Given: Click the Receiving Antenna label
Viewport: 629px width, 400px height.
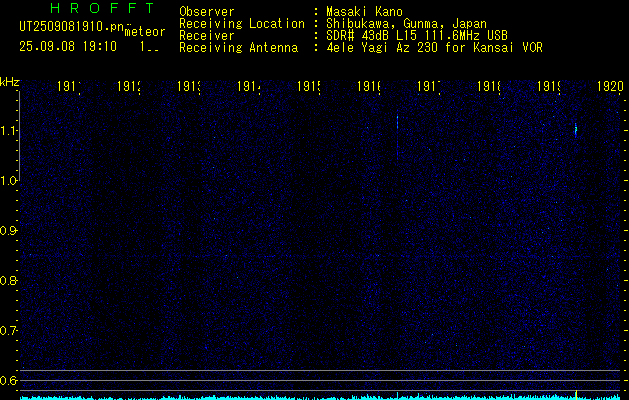Looking at the screenshot, I should (238, 48).
